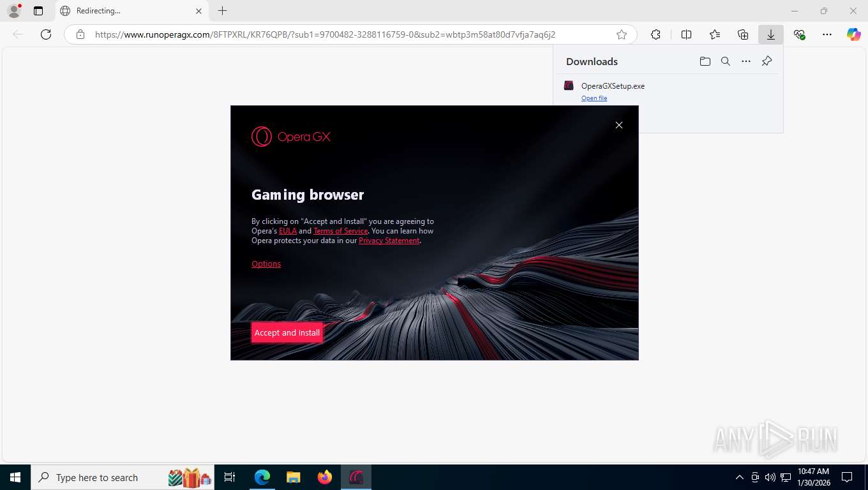Open the downloads folder icon
The height and width of the screenshot is (490, 868).
coord(705,61)
